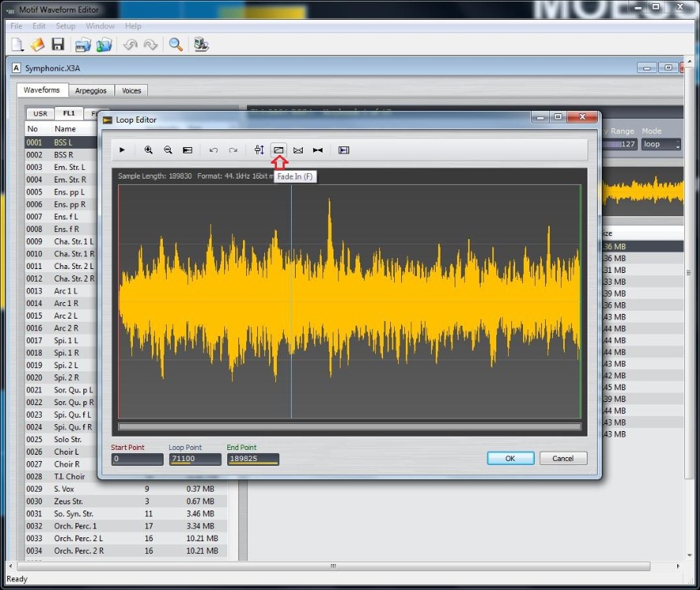700x590 pixels.
Task: Click Zoom Out in Loop Editor toolbar
Action: 168,150
